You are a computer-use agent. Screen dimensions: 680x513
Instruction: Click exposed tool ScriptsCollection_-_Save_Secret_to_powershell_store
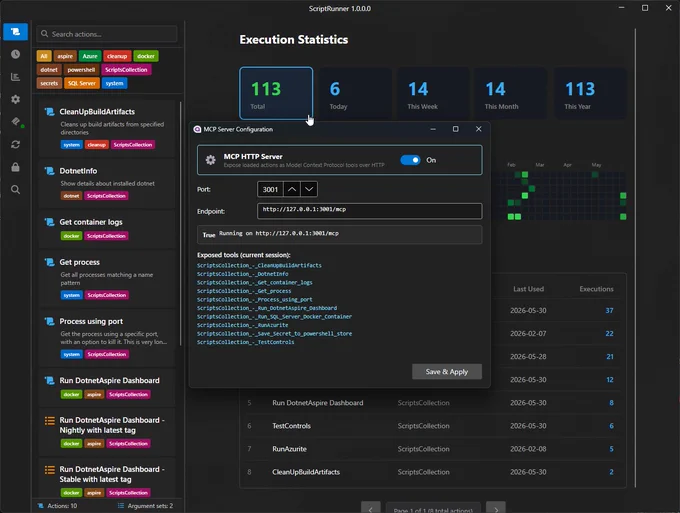point(275,333)
